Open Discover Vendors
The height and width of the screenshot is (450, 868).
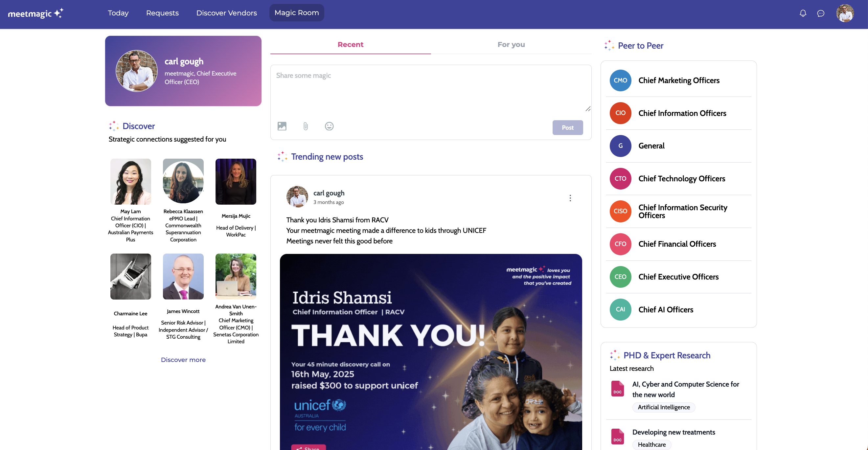pos(226,13)
